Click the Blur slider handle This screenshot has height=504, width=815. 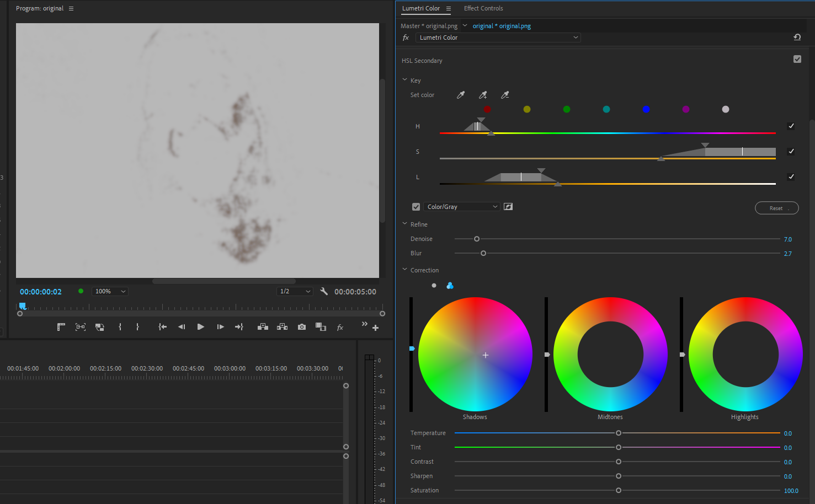(x=483, y=253)
